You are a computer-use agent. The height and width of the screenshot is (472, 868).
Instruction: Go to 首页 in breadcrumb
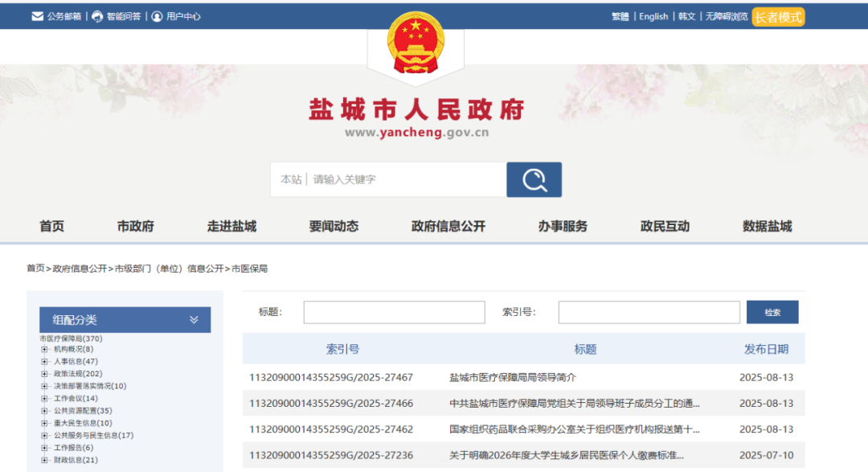pyautogui.click(x=35, y=268)
